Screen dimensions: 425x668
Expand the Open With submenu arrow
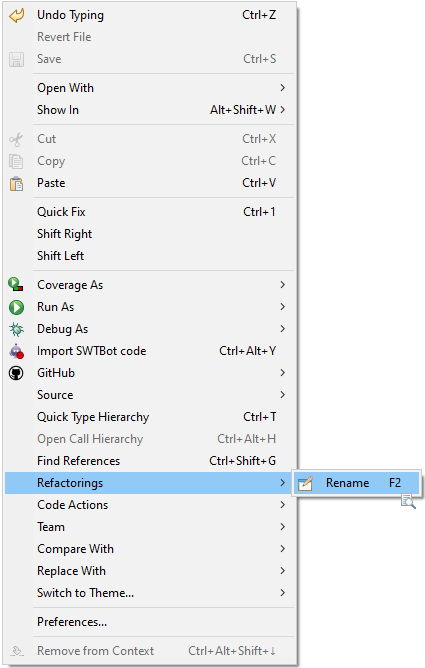tap(282, 88)
